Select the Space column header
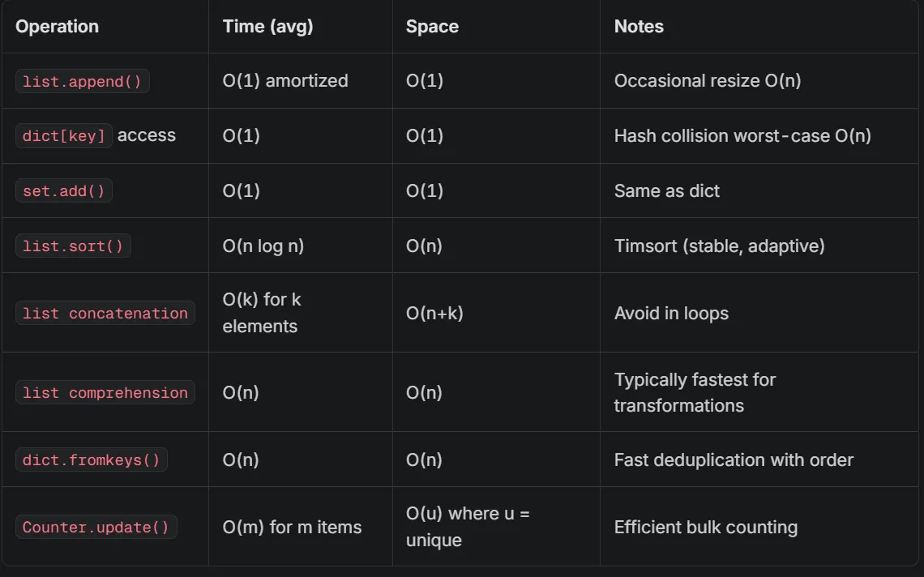The height and width of the screenshot is (577, 924). pos(432,27)
